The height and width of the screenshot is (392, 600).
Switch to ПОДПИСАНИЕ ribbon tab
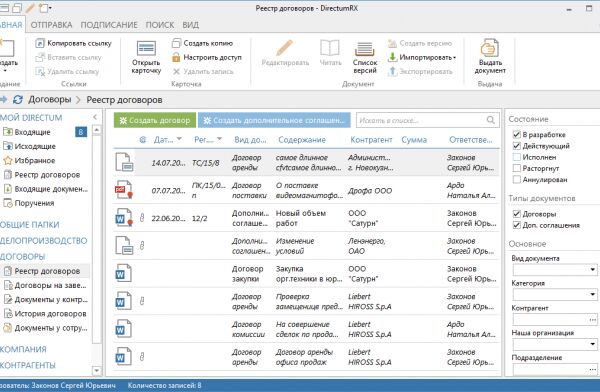coord(109,25)
